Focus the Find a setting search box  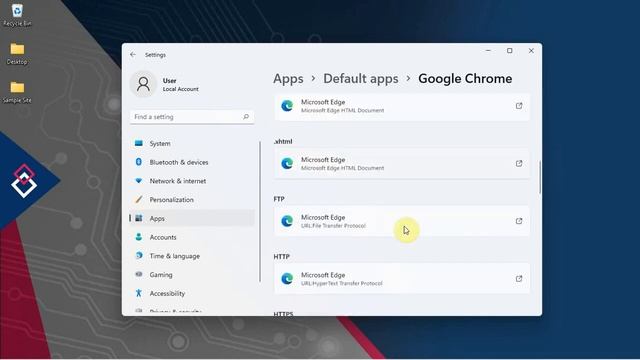(x=192, y=117)
